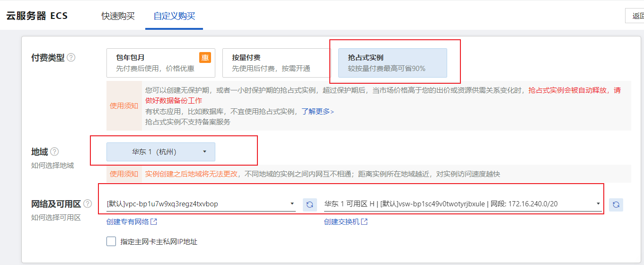
Task: Open the 了解更多 link
Action: pos(318,112)
